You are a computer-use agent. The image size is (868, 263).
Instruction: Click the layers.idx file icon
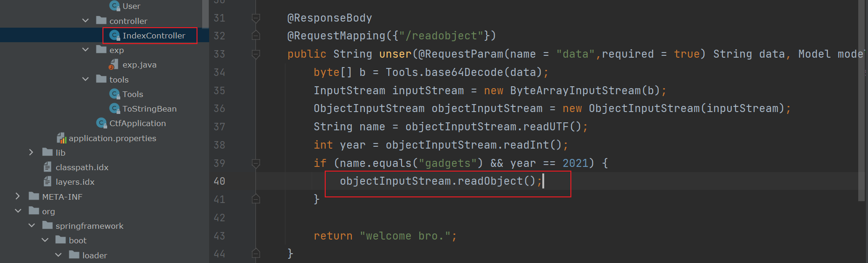pos(47,181)
